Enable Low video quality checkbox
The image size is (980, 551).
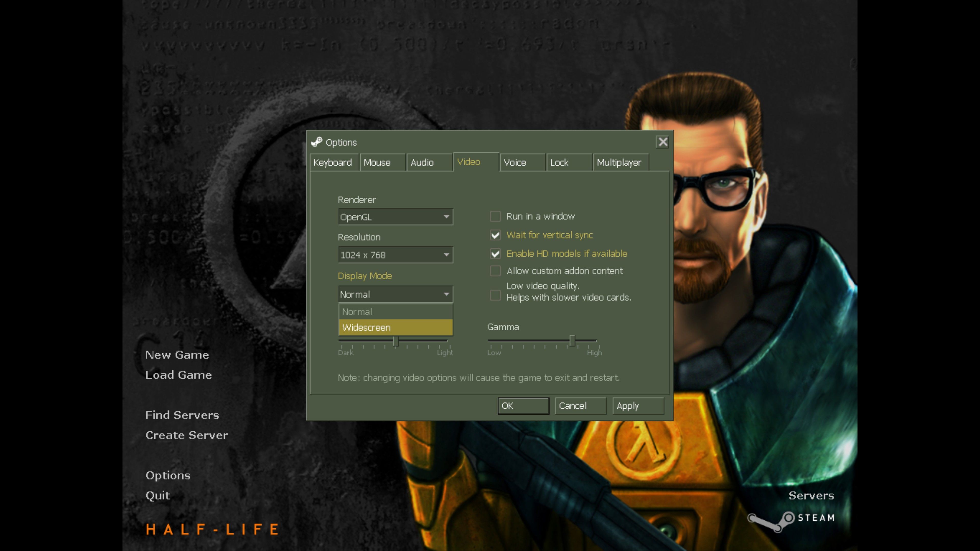click(495, 295)
